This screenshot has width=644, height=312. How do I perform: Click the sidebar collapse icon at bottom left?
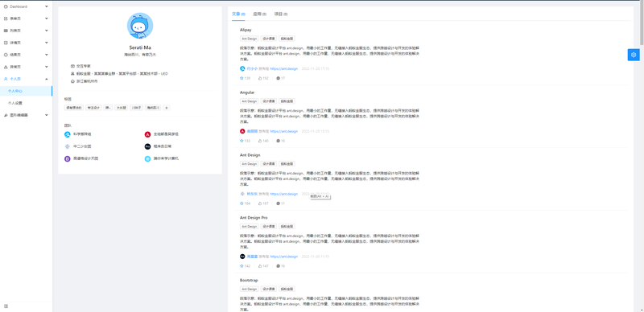6,306
